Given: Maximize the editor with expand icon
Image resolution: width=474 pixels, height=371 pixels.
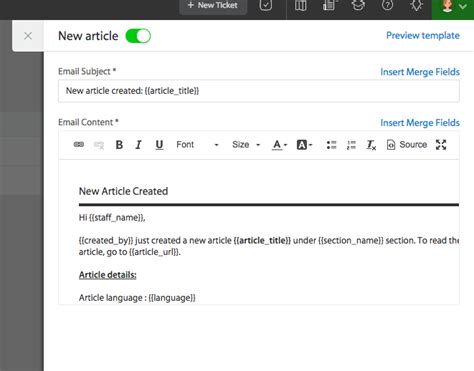Looking at the screenshot, I should (x=441, y=145).
